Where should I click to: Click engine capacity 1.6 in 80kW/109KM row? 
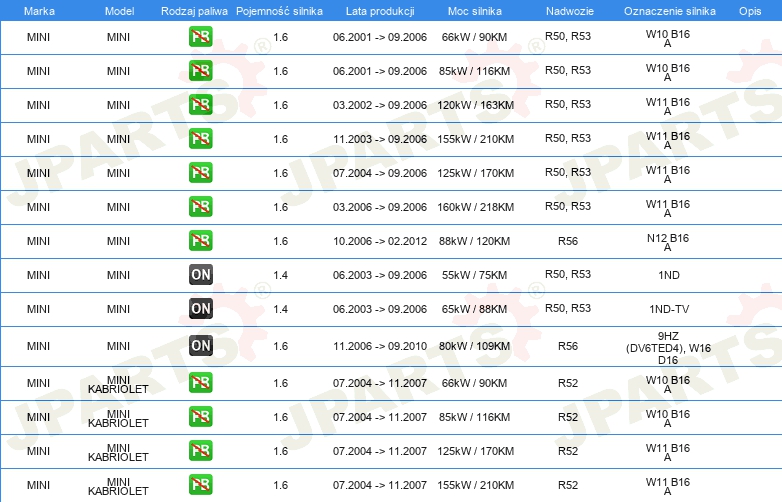[x=280, y=346]
